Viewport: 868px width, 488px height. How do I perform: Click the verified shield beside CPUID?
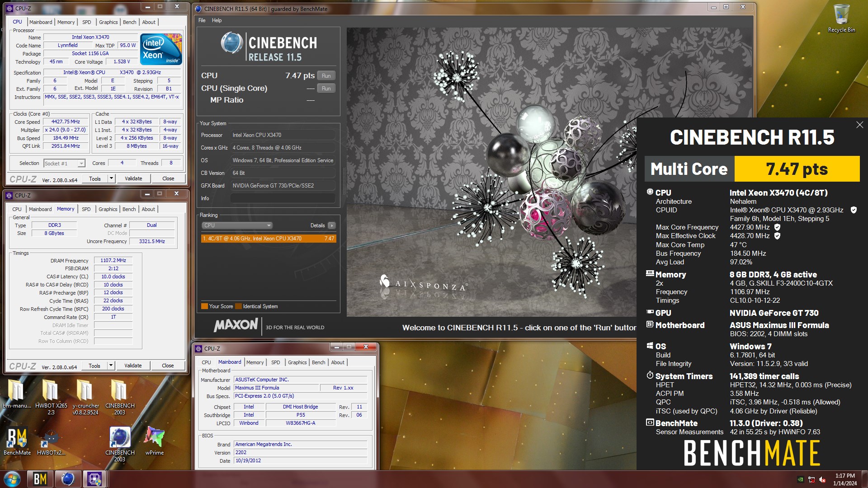854,210
